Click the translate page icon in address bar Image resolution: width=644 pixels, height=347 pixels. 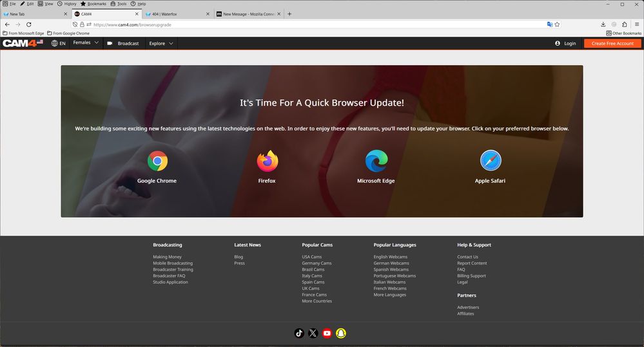click(x=549, y=24)
